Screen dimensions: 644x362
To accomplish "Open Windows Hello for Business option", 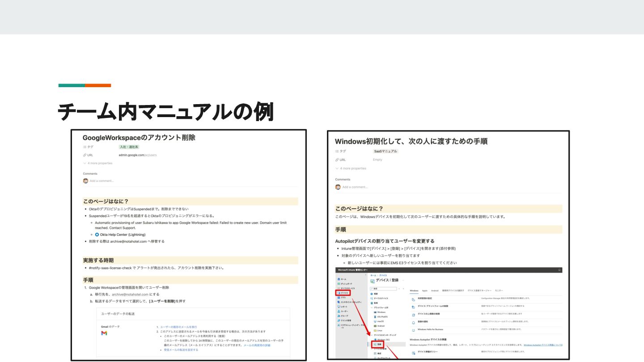I will pyautogui.click(x=430, y=329).
